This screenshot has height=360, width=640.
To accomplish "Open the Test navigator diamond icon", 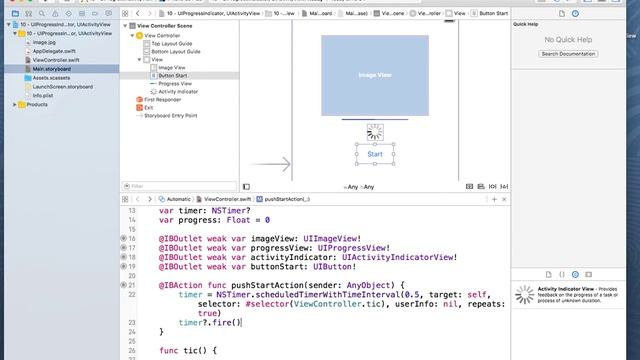I will click(69, 13).
